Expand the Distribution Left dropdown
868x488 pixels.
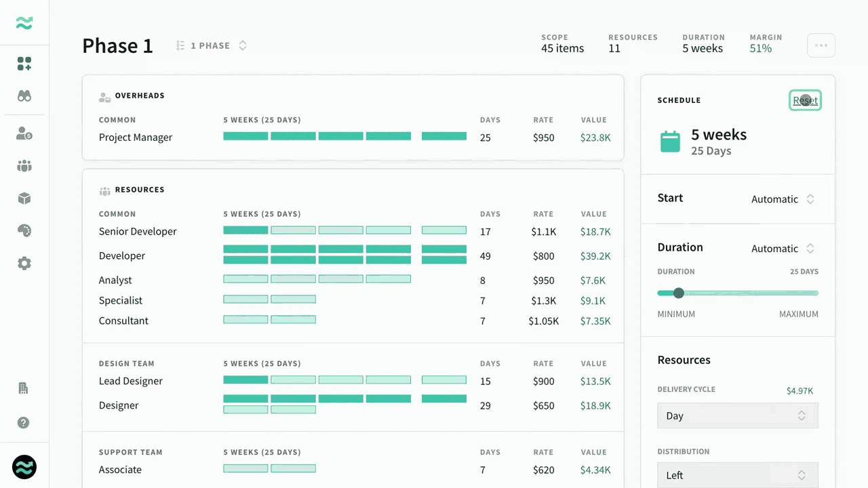738,475
